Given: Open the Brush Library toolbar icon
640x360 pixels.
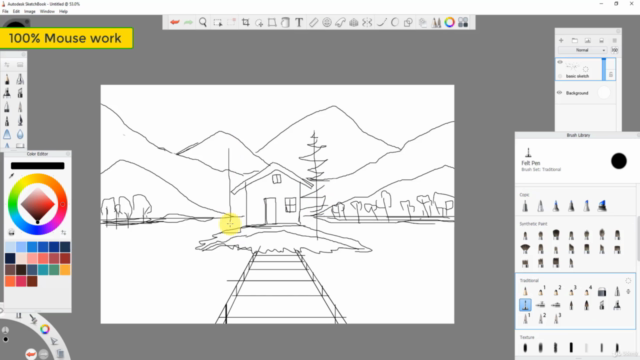Looking at the screenshot, I should 436,22.
